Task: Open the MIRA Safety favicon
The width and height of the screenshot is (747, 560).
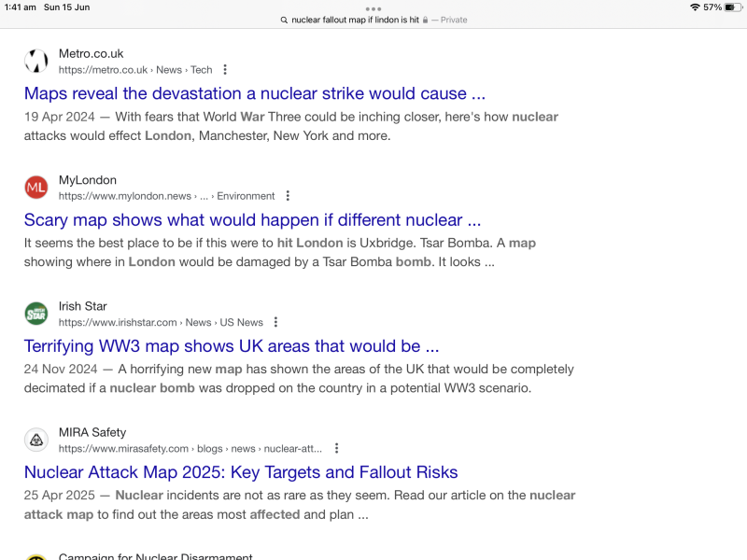Action: (36, 440)
